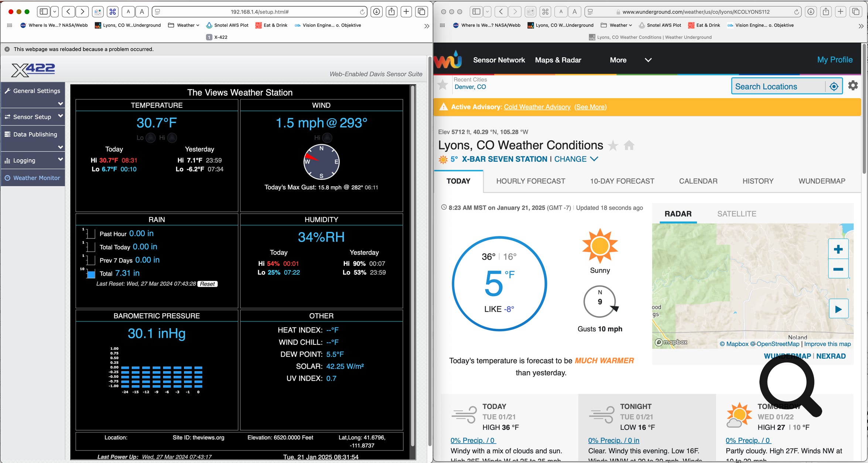This screenshot has height=463, width=868.
Task: Click the Reset button for rain total
Action: coord(208,284)
